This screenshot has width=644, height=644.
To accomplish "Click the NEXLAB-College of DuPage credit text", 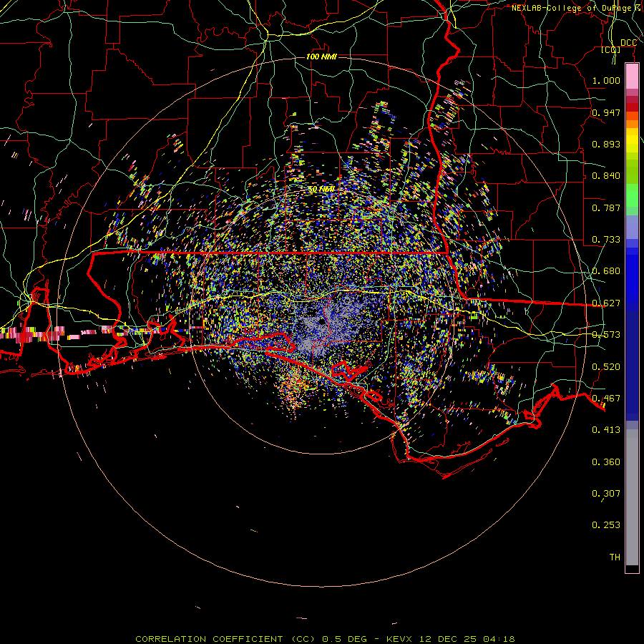I will (575, 8).
